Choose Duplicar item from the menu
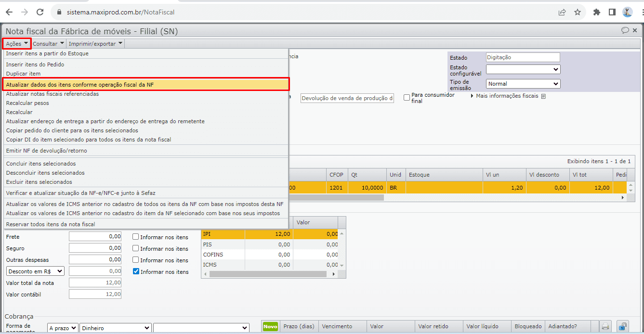 click(x=145, y=74)
